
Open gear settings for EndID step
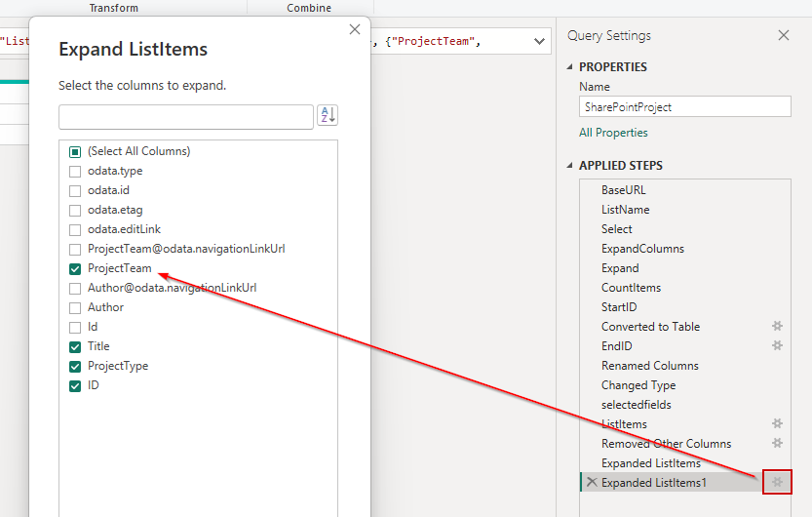tap(777, 346)
